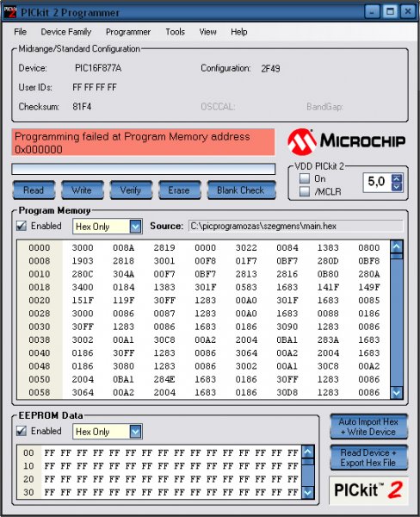Click the Verify button
Image resolution: width=420 pixels, height=517 pixels.
(131, 190)
